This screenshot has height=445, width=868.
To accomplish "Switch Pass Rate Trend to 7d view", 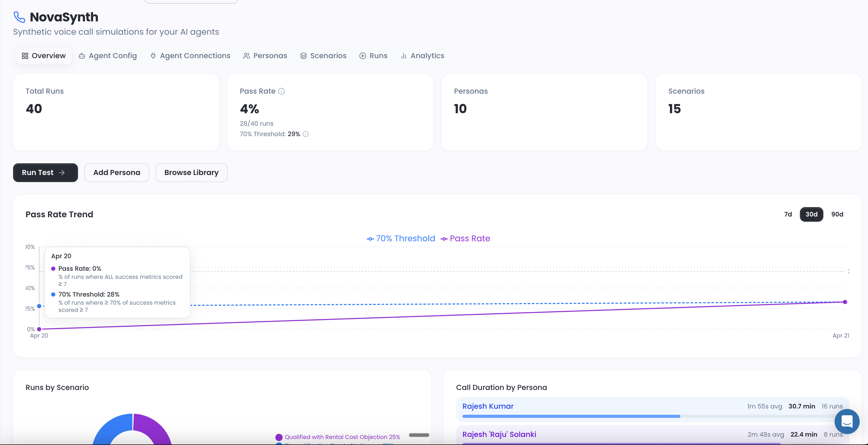I will [788, 215].
